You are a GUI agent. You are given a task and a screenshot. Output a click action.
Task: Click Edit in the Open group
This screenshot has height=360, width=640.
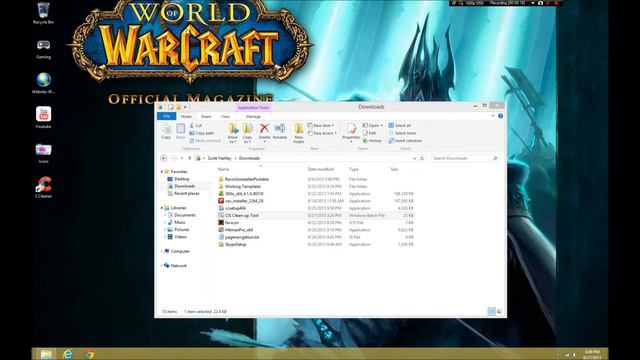(369, 133)
